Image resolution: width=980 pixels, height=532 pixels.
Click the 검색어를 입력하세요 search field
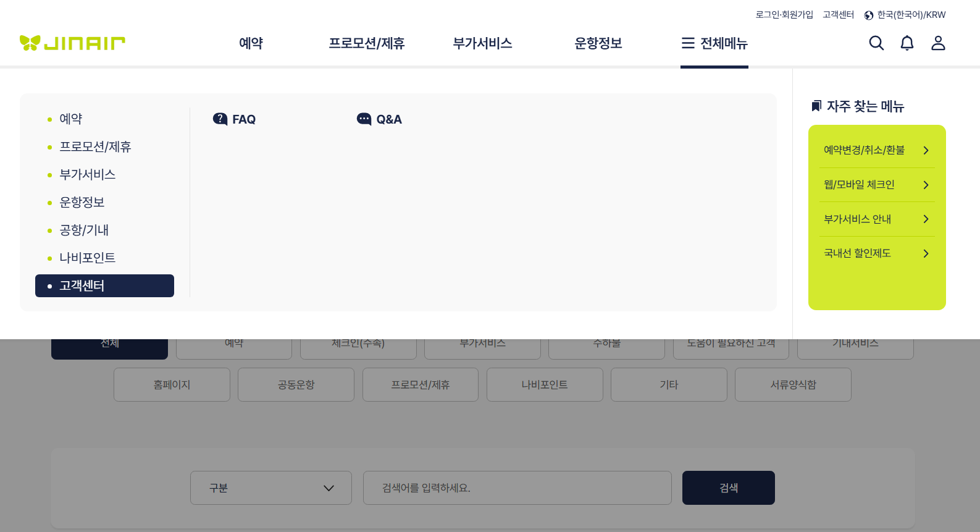517,488
